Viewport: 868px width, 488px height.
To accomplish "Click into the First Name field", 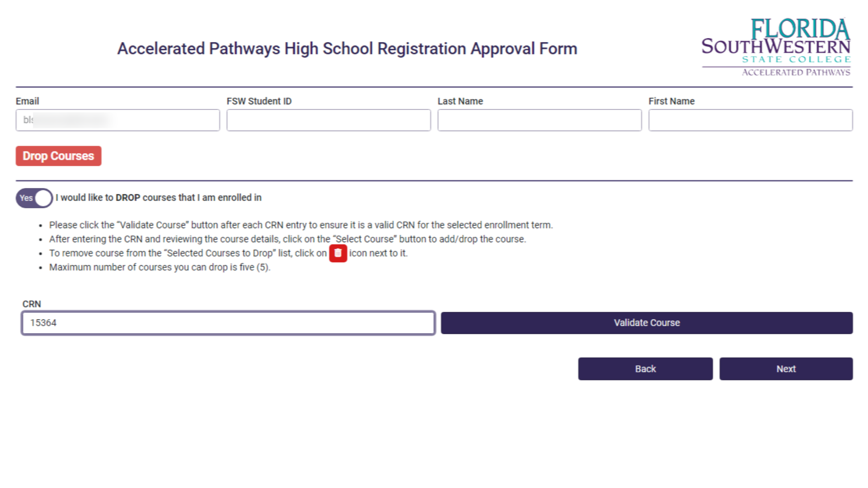I will [750, 120].
